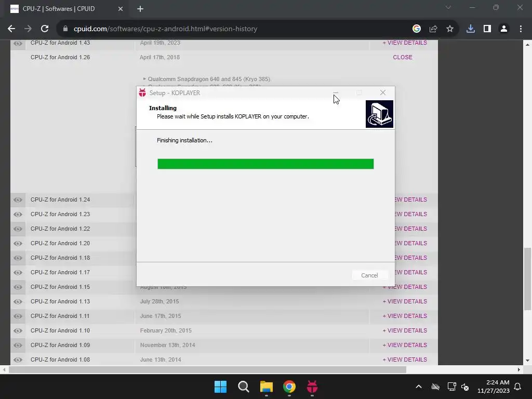Toggle eye icon for CPU-Z Android 1.22
This screenshot has height=399, width=532.
pos(18,229)
